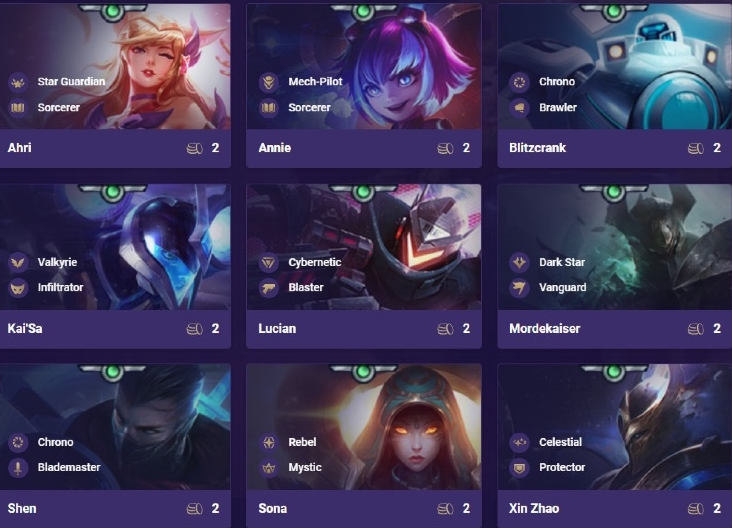
Task: Click the Mech-Pilot trait icon on Annie
Action: pyautogui.click(x=268, y=82)
